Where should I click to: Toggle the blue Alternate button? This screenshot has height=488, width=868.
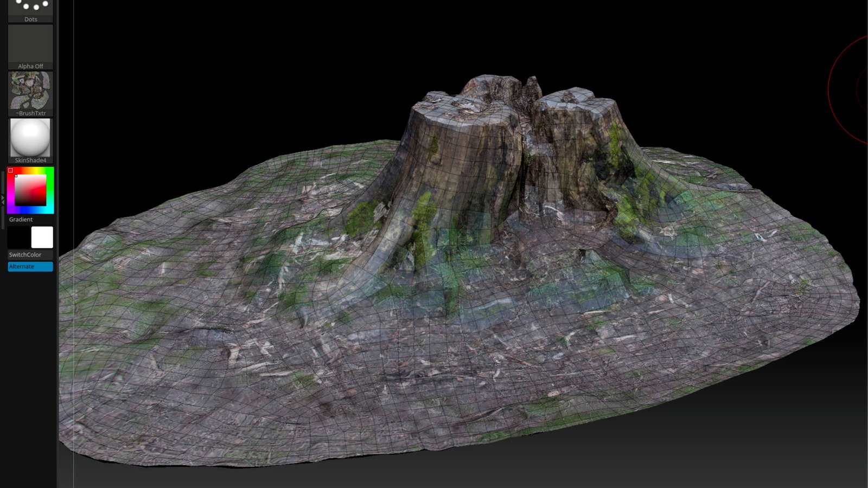click(30, 266)
